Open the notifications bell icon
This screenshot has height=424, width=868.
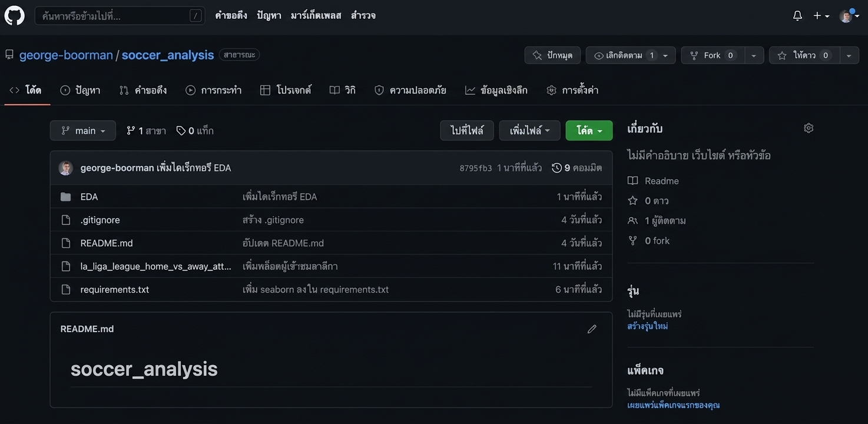click(x=797, y=16)
